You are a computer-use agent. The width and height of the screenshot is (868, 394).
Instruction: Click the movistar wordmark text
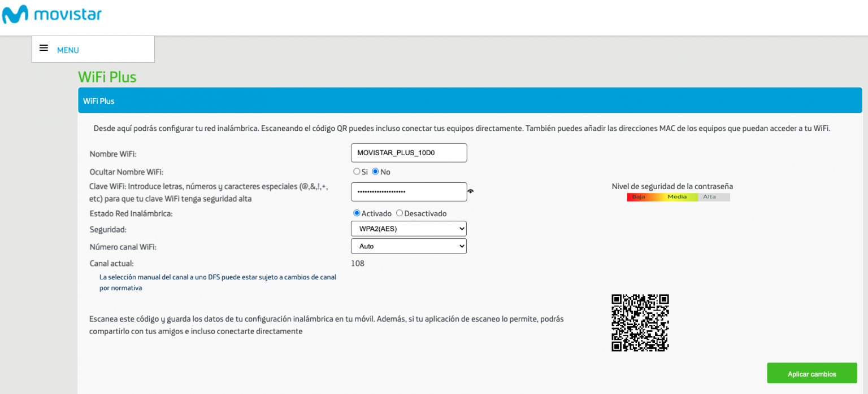tap(68, 14)
